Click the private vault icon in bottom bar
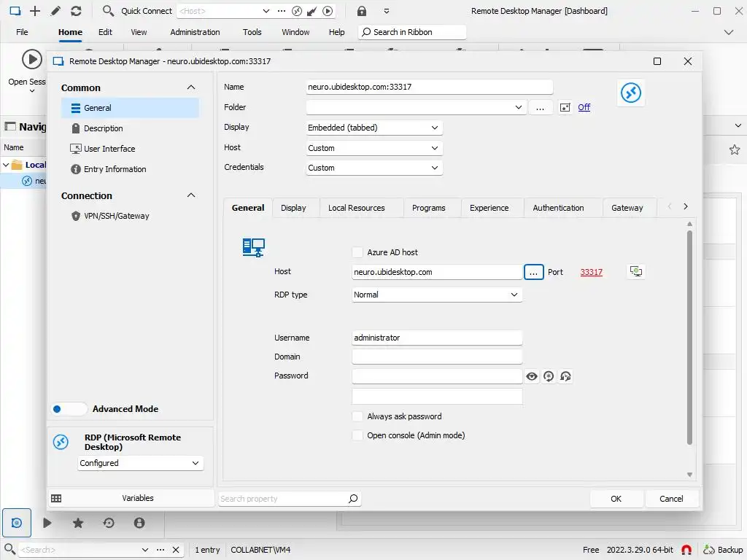 click(x=139, y=523)
